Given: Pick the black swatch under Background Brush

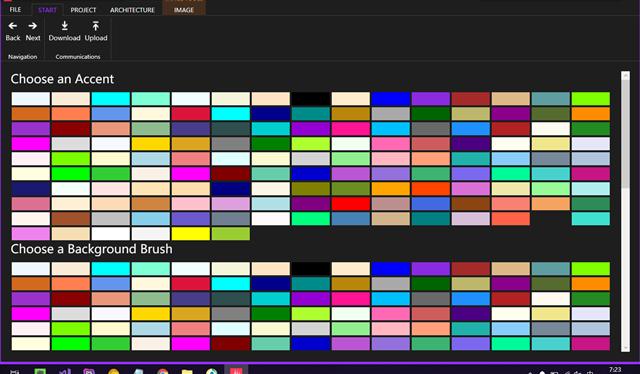Looking at the screenshot, I should [311, 269].
